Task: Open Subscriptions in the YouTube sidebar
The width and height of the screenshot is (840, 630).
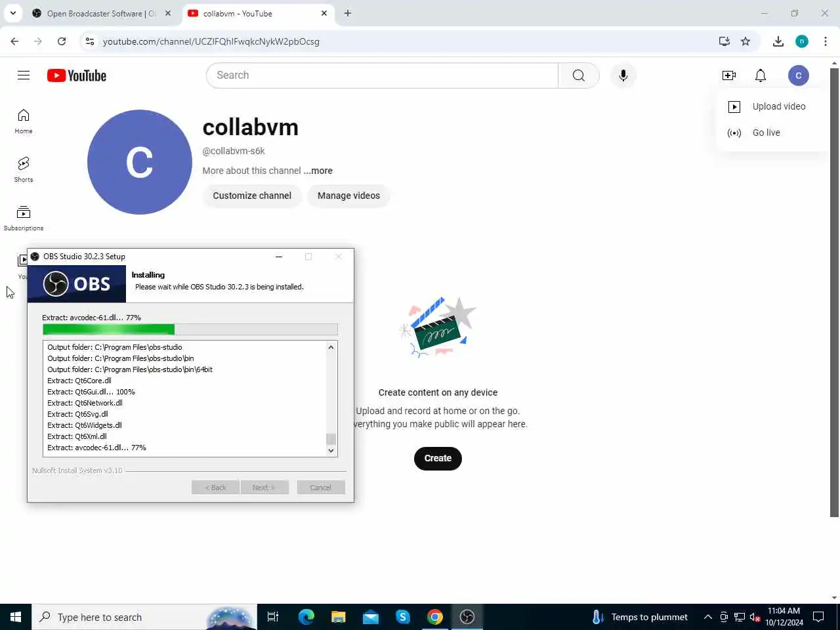Action: [x=24, y=219]
